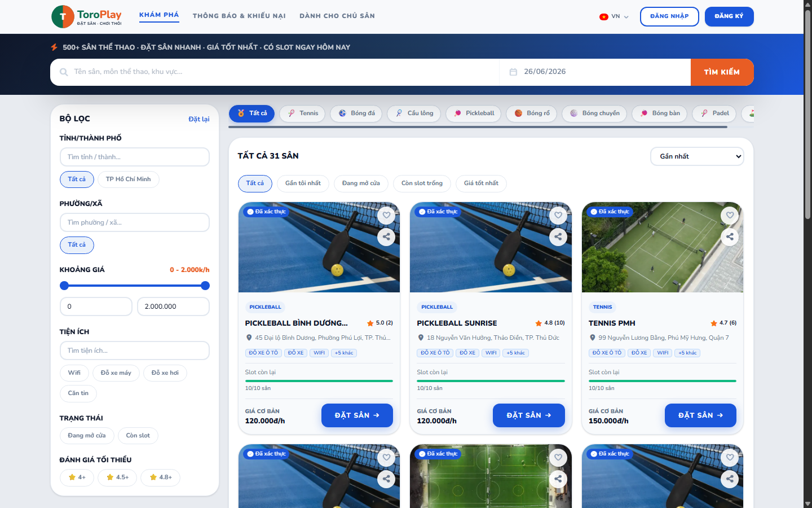This screenshot has width=812, height=508.
Task: Enable the 4.5+ minimum rating filter
Action: pos(117,478)
